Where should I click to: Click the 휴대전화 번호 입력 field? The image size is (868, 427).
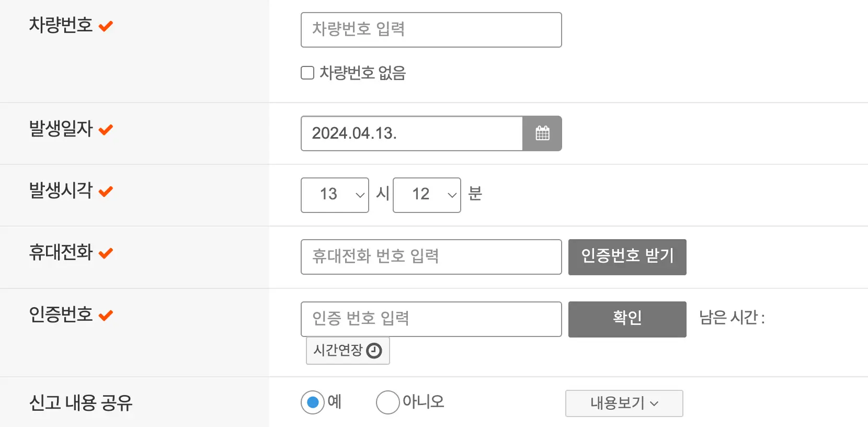tap(431, 257)
